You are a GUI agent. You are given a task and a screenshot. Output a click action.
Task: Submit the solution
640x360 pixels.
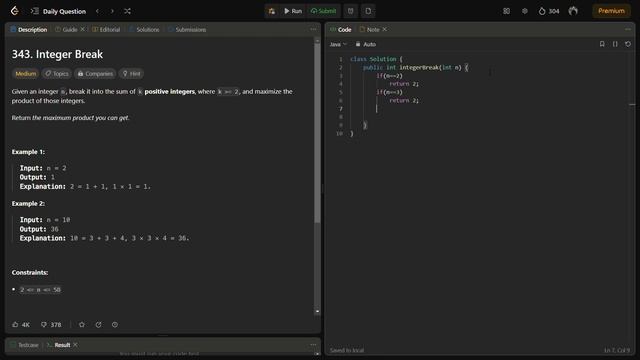tap(324, 11)
